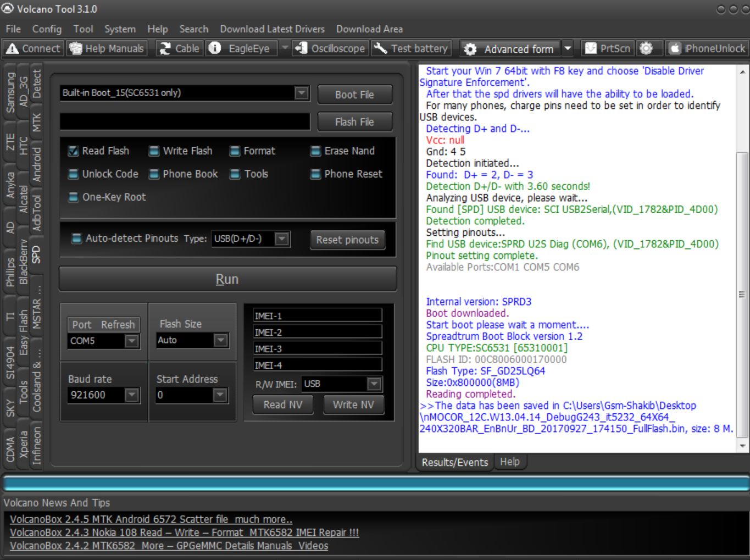Open the R/W IMEI USB dropdown
Image resolution: width=750 pixels, height=560 pixels.
[x=374, y=384]
